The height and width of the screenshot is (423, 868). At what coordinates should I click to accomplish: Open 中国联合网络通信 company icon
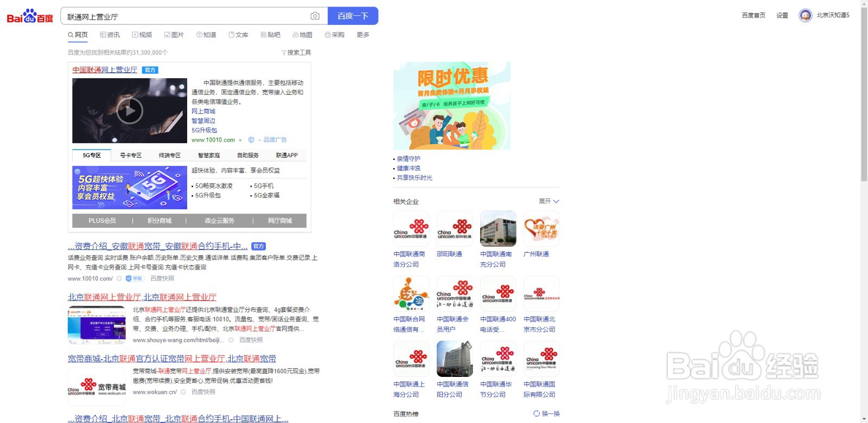411,294
